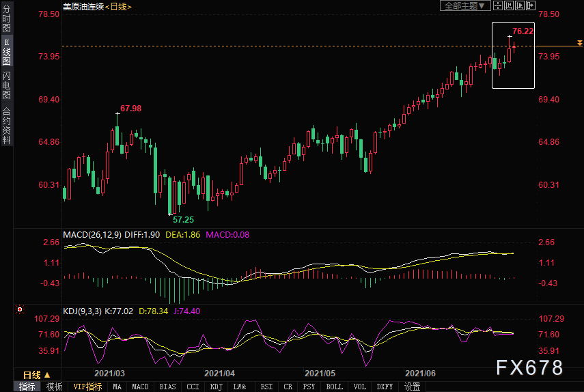
Task: Click the J:74.40 value
Action: (x=186, y=311)
